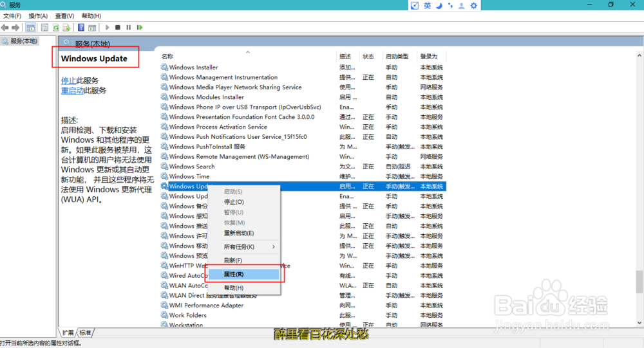Open the IME settings gear icon

pyautogui.click(x=473, y=6)
